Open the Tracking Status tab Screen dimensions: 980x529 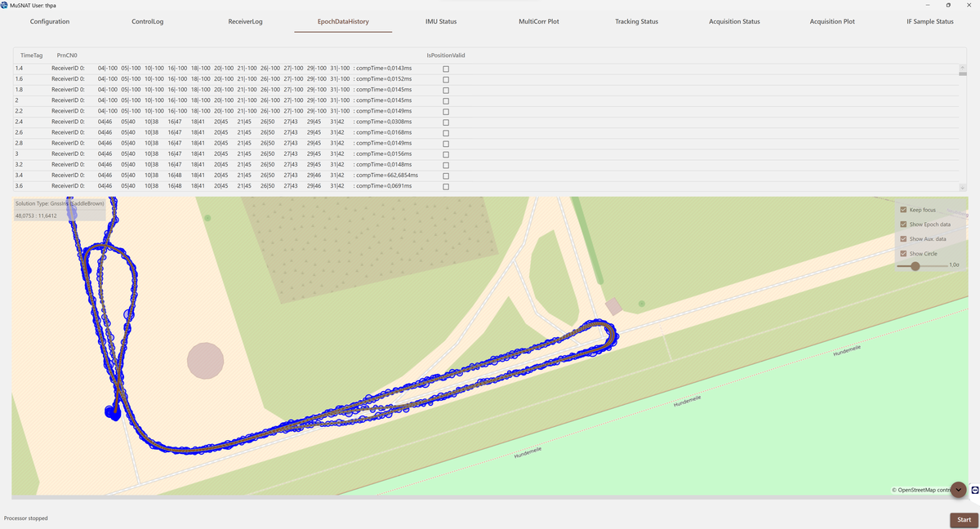click(636, 21)
